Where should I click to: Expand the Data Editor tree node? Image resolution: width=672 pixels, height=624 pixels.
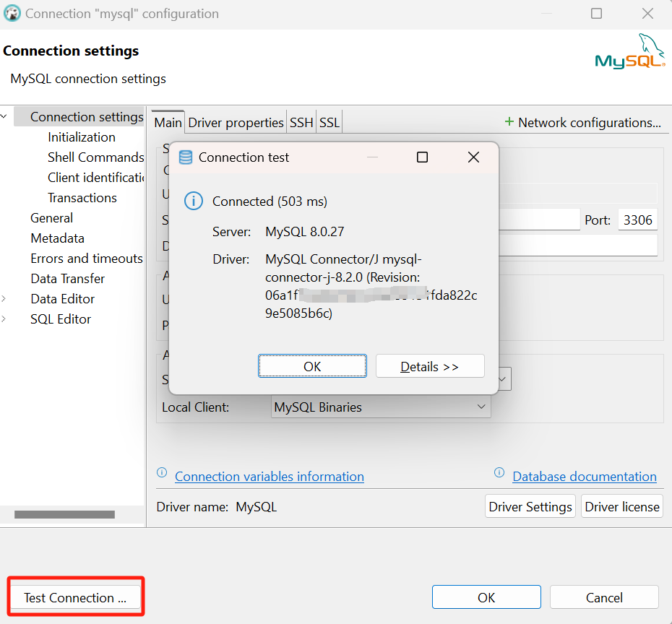point(4,298)
